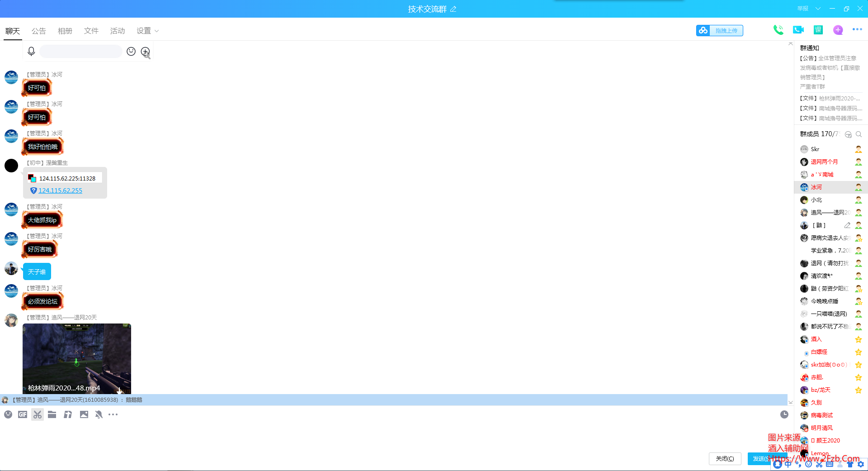Expand the 设置 dropdown
The image size is (868, 471).
coord(148,31)
